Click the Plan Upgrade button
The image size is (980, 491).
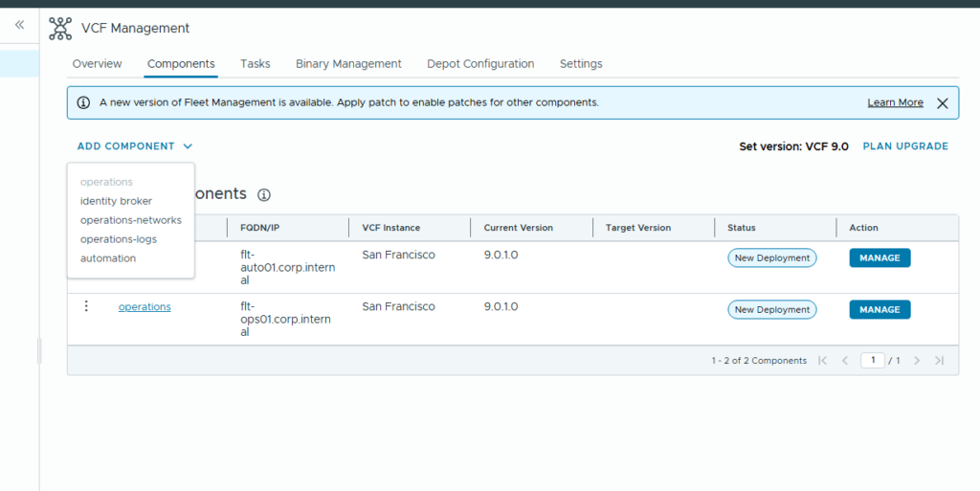[905, 146]
